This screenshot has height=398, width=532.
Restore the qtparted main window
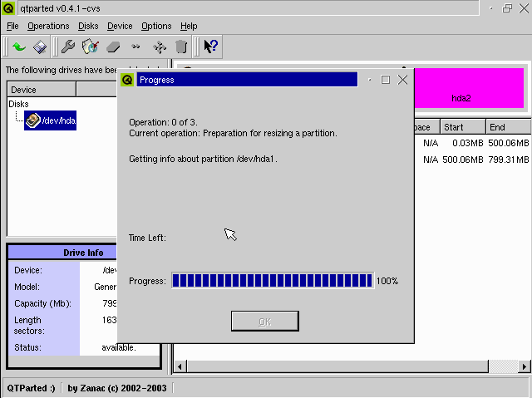pos(507,8)
